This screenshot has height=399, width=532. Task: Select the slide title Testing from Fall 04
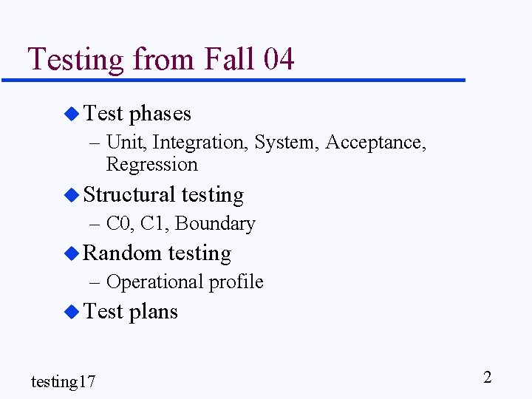[160, 58]
